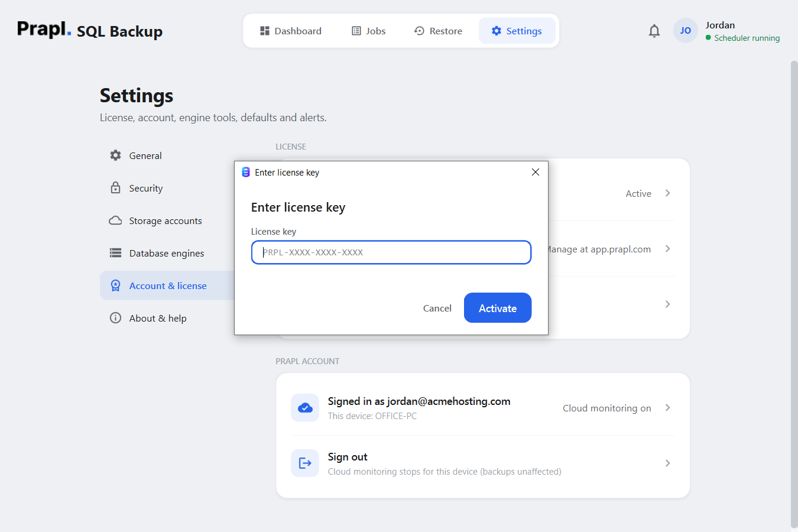798x532 pixels.
Task: Switch to the Jobs tab
Action: [369, 31]
